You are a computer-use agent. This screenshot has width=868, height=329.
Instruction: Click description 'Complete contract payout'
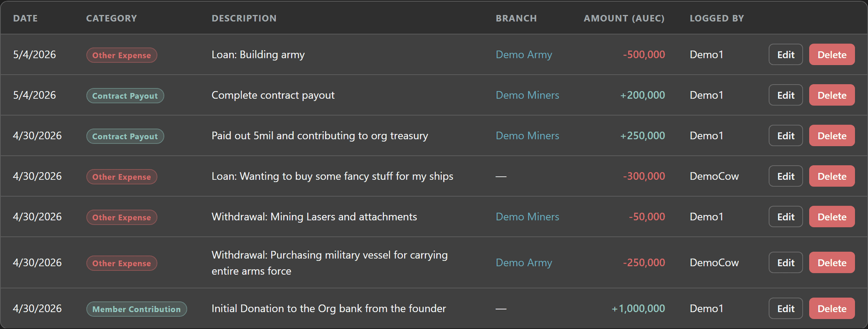(x=273, y=95)
